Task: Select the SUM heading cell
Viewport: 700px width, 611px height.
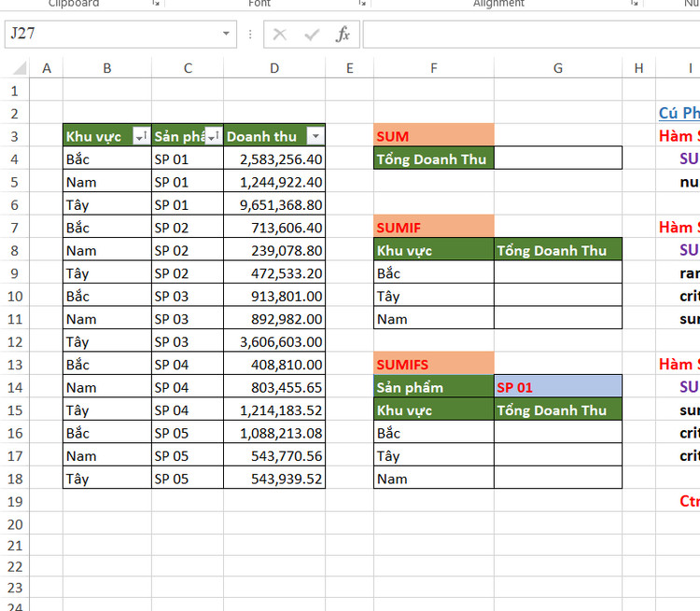Action: pos(434,135)
